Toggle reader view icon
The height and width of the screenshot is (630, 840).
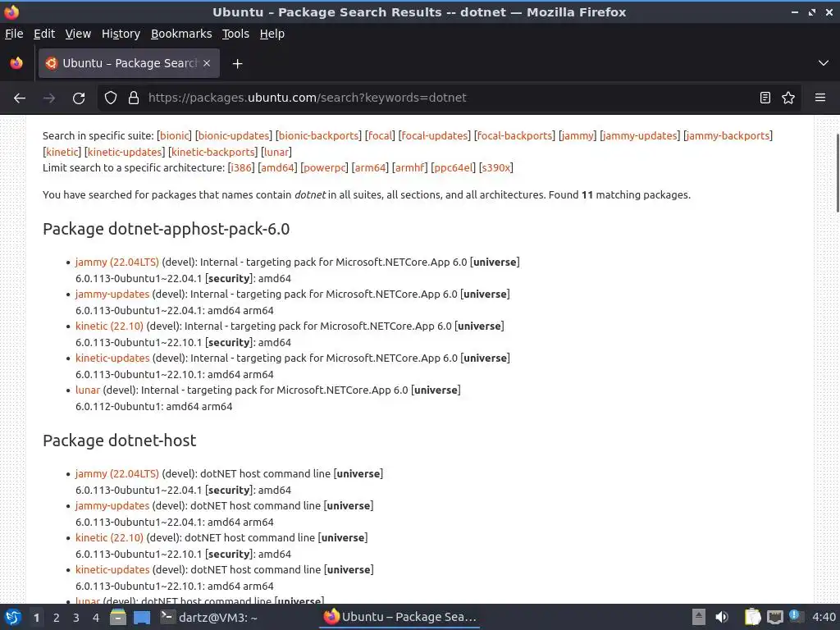click(x=765, y=98)
